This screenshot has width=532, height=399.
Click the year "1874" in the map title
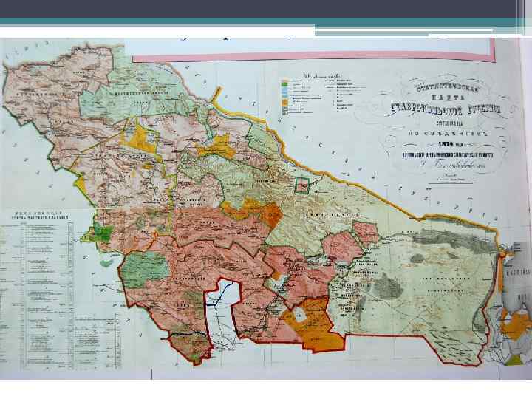coord(447,143)
